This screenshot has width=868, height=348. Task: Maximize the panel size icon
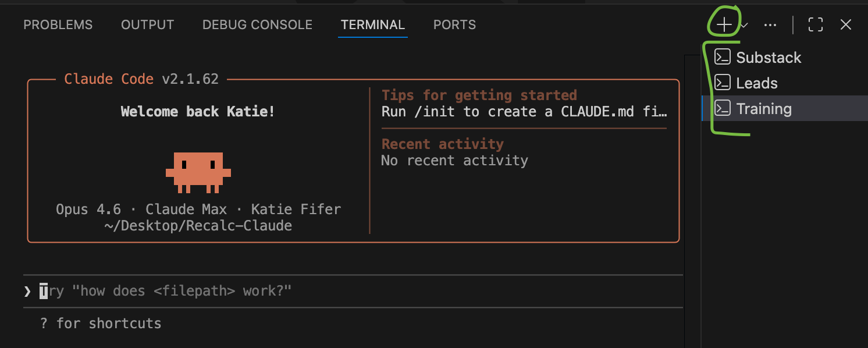[x=816, y=24]
